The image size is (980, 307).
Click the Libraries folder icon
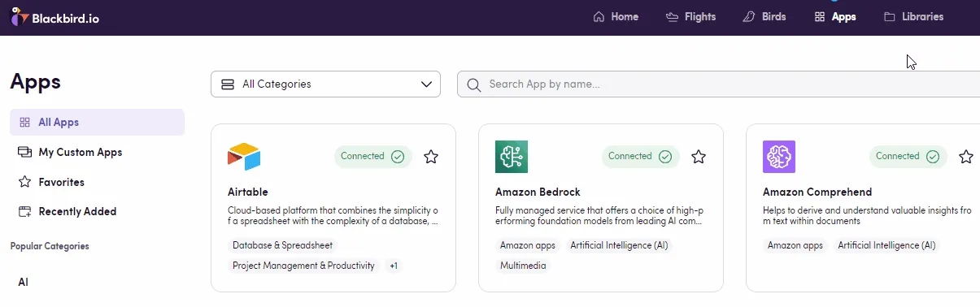[890, 16]
